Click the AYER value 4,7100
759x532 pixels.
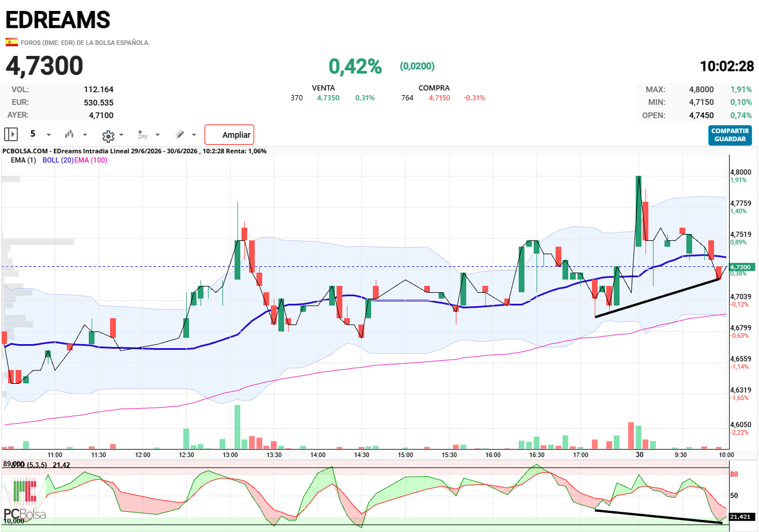tap(101, 115)
